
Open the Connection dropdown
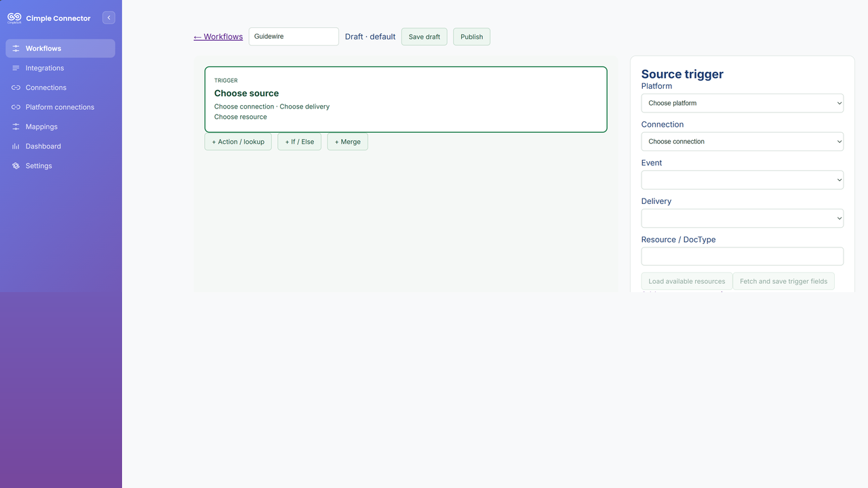point(743,142)
